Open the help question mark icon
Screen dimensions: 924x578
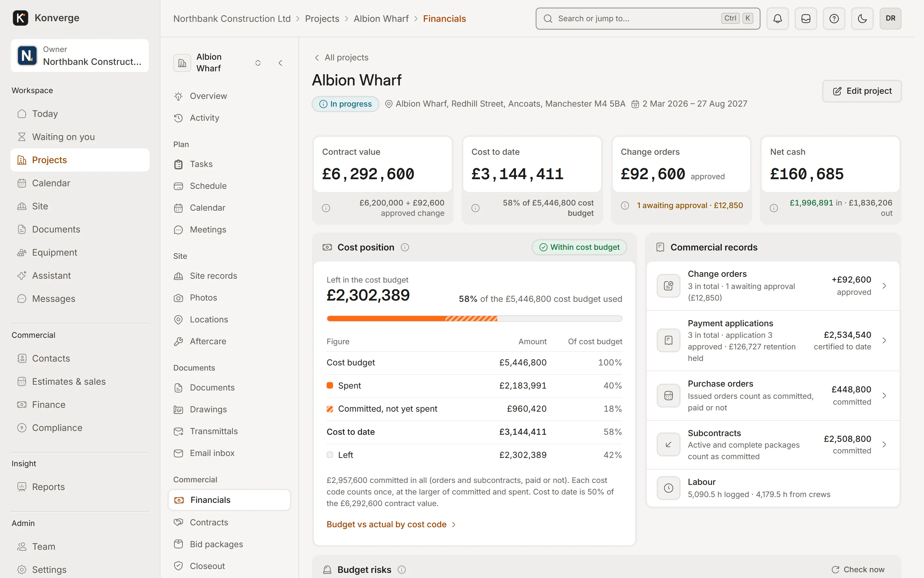(x=834, y=18)
